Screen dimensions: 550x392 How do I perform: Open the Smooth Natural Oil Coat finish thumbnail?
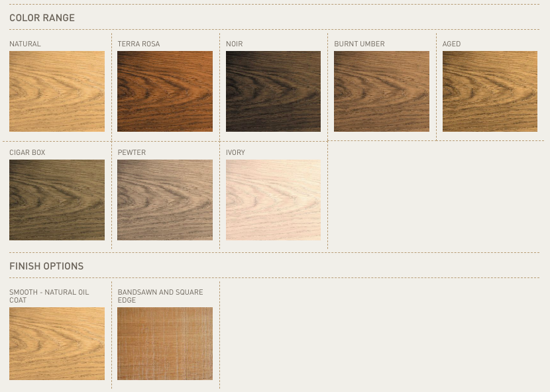coord(57,344)
